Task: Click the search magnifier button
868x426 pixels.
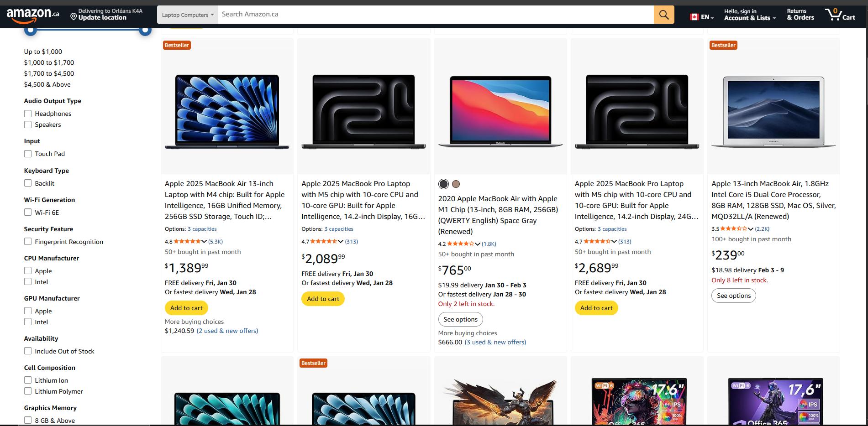Action: [x=664, y=15]
